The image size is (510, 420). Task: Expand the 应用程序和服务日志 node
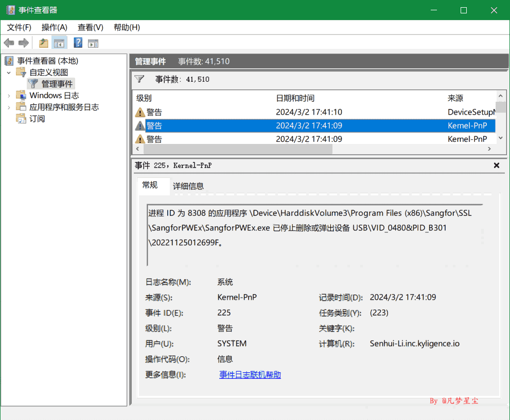click(x=9, y=107)
